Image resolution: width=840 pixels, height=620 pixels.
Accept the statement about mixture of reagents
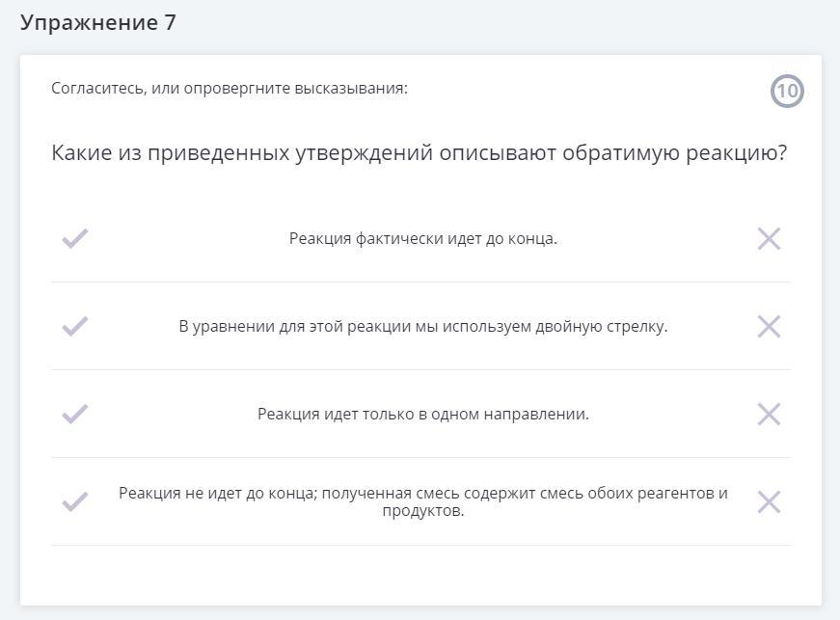click(x=75, y=501)
